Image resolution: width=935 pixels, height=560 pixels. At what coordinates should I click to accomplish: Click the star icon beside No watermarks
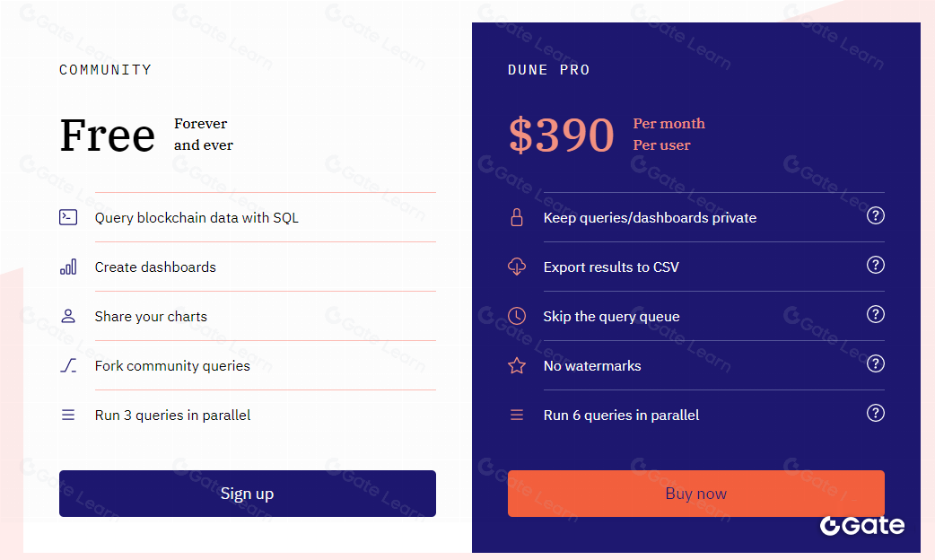tap(517, 365)
